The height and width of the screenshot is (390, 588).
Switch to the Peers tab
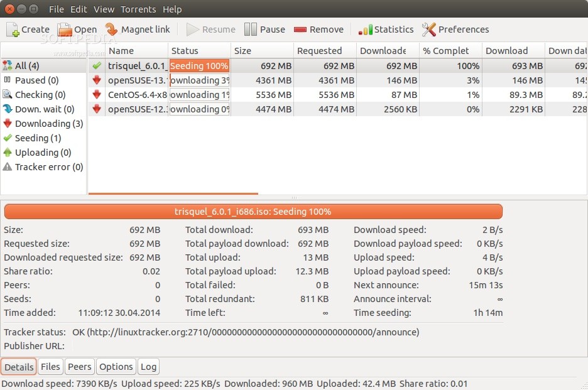click(80, 367)
